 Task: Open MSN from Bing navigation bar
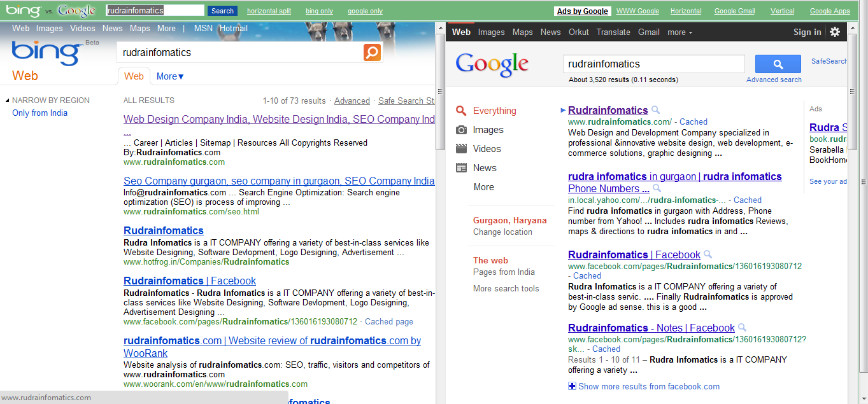(204, 28)
